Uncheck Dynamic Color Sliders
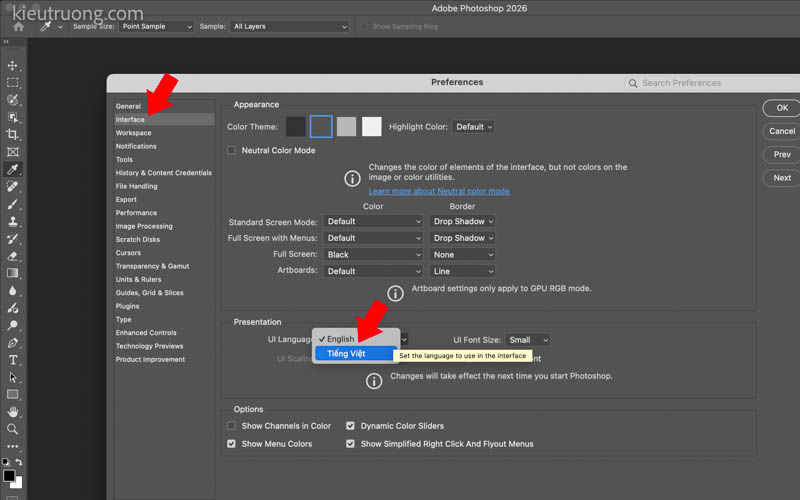This screenshot has width=800, height=500. [x=351, y=426]
